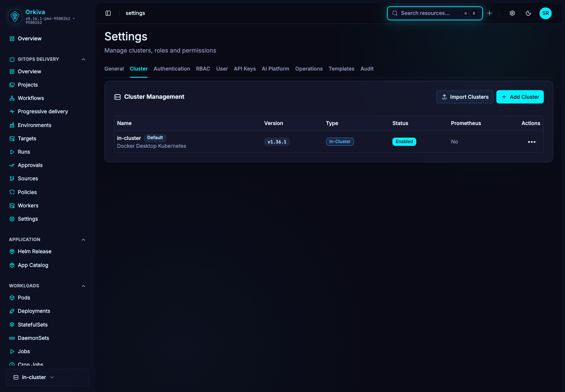Collapse the GitOps Delivery section
The image size is (565, 392).
coord(83,59)
